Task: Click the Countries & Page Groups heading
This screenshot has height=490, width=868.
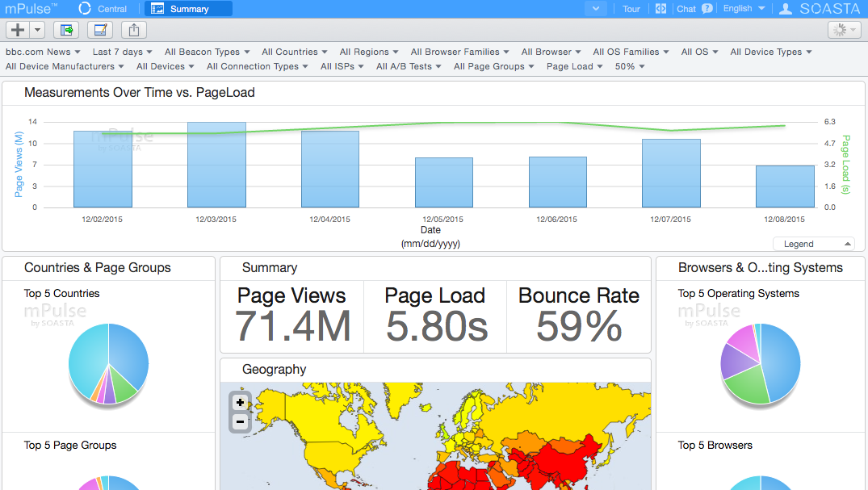Action: coord(98,267)
